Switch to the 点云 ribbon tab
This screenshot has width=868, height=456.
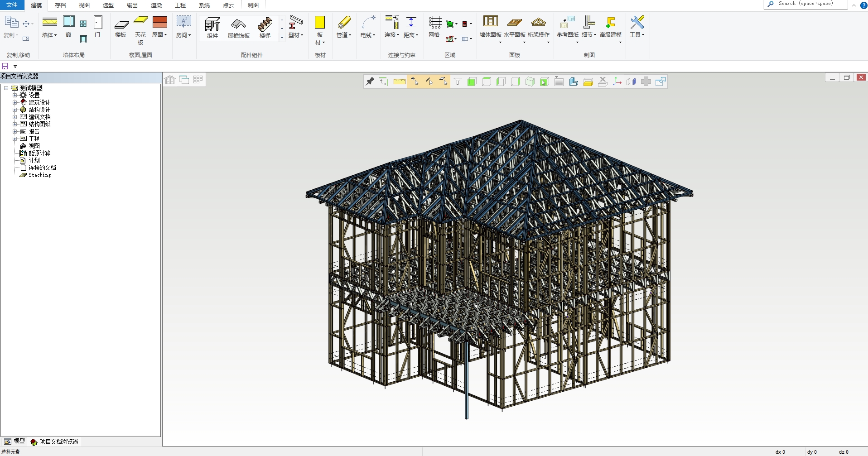228,5
